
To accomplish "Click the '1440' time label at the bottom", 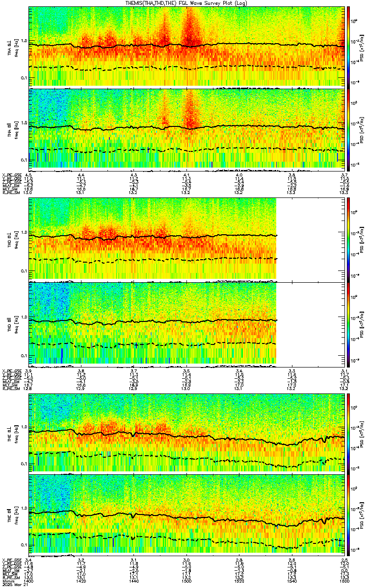I will click(133, 581).
